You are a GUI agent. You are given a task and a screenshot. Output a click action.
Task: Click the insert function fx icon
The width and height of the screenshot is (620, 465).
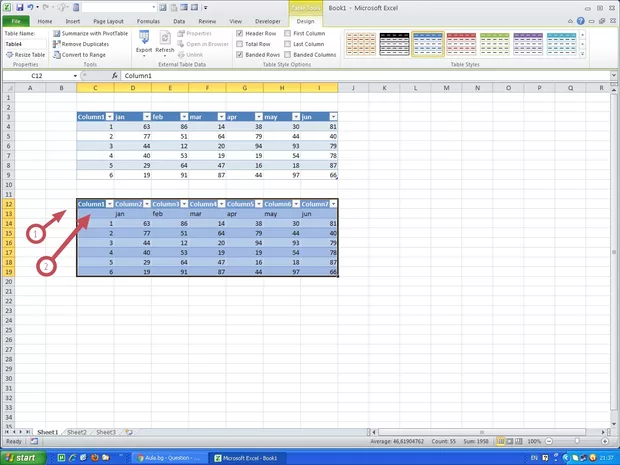(x=115, y=76)
